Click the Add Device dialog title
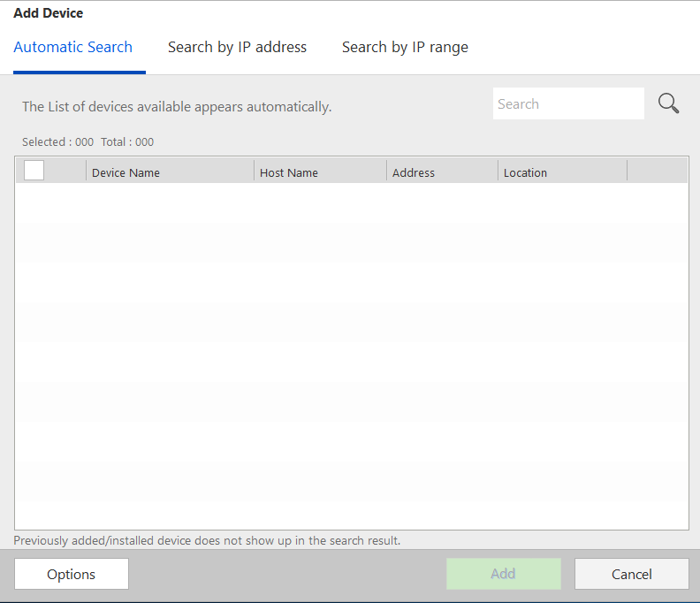Image resolution: width=700 pixels, height=603 pixels. (49, 13)
